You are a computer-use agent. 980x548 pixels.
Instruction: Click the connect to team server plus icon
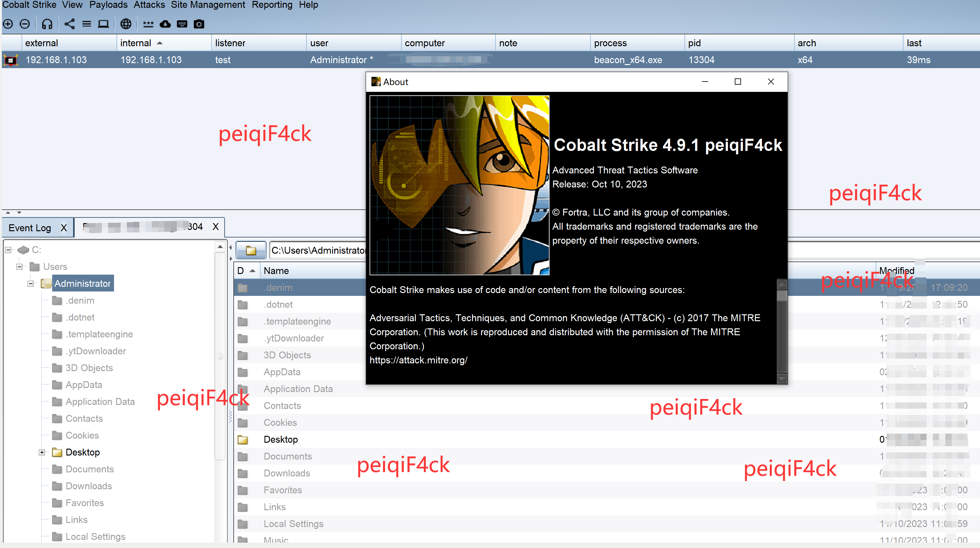[8, 24]
